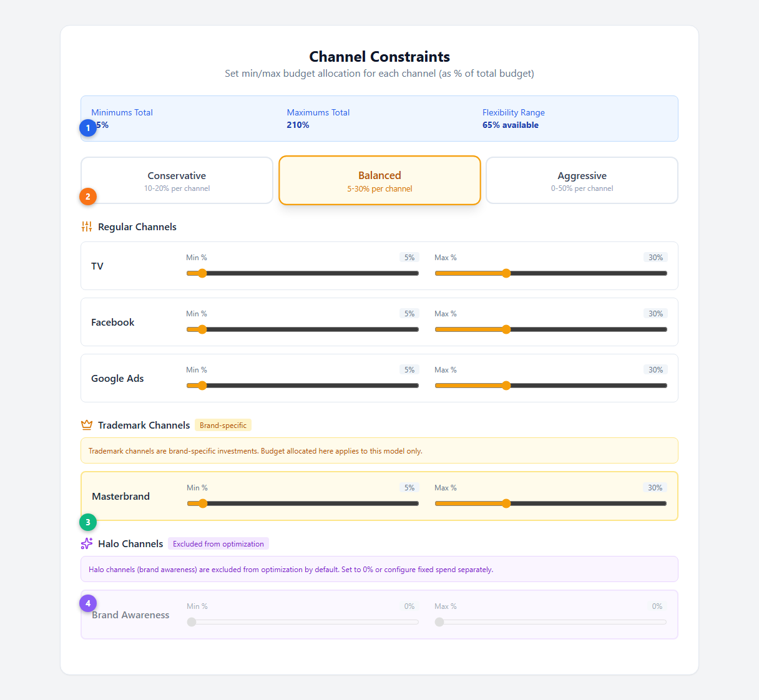This screenshot has width=759, height=700.
Task: Click the 65% available flexibility value
Action: point(511,125)
